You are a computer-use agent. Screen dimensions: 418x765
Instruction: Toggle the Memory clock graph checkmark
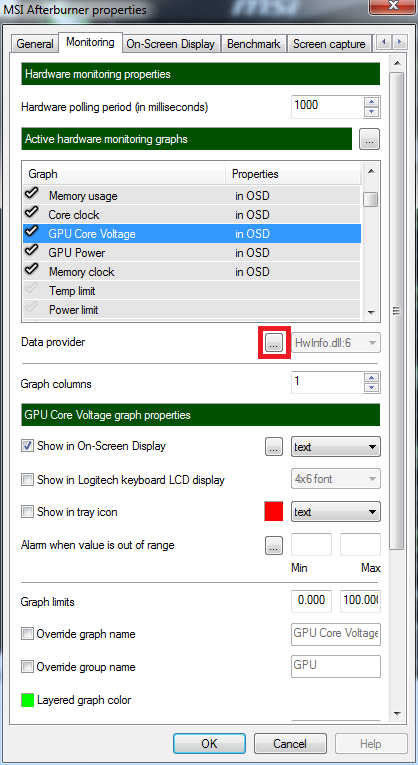[32, 270]
